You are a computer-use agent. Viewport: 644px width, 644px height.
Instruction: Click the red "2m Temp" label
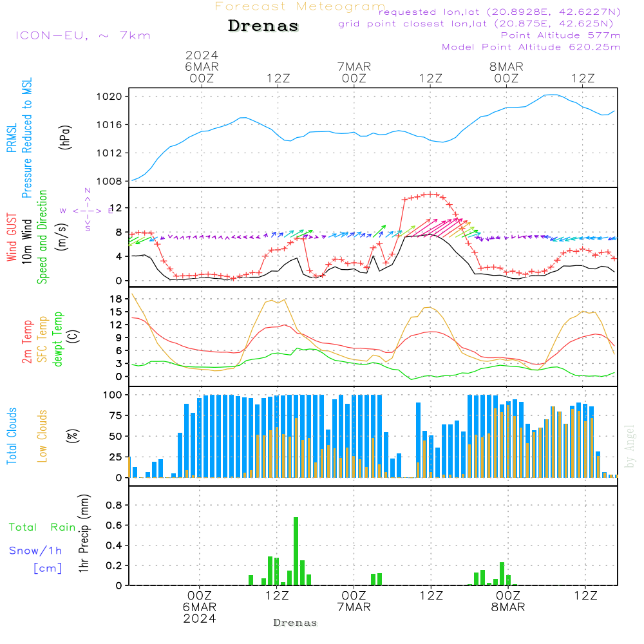(x=26, y=342)
